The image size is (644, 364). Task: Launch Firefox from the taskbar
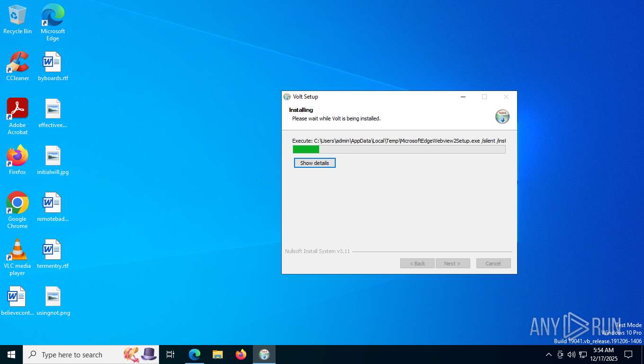241,355
